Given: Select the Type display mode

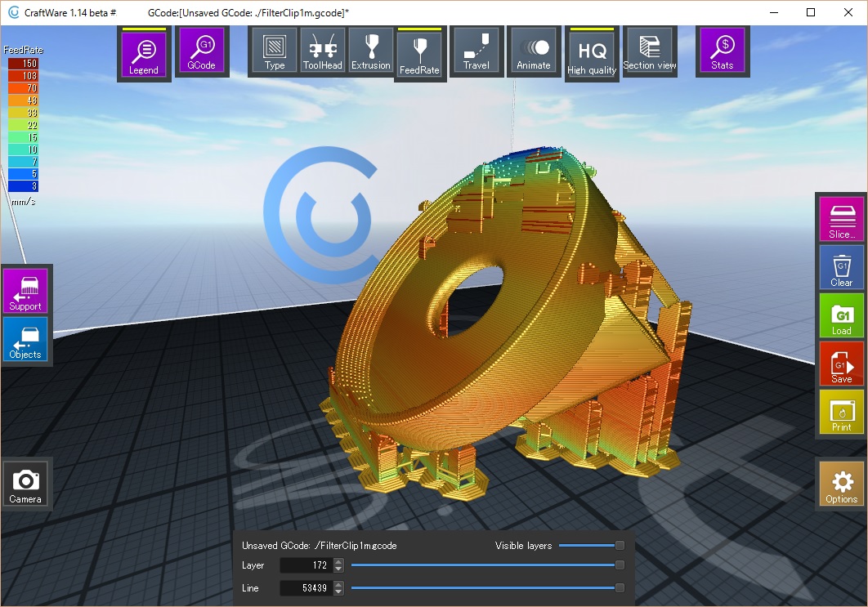Looking at the screenshot, I should [x=274, y=50].
